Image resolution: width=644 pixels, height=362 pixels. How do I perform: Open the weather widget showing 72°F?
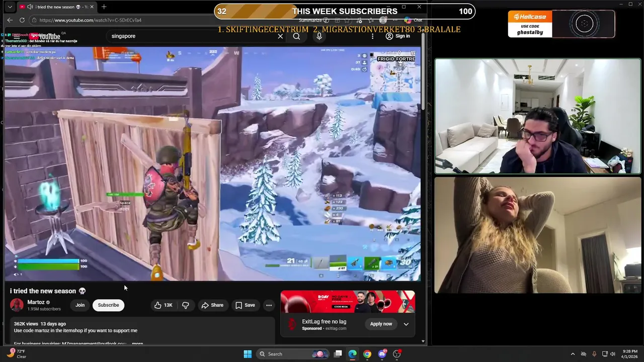pos(16,354)
